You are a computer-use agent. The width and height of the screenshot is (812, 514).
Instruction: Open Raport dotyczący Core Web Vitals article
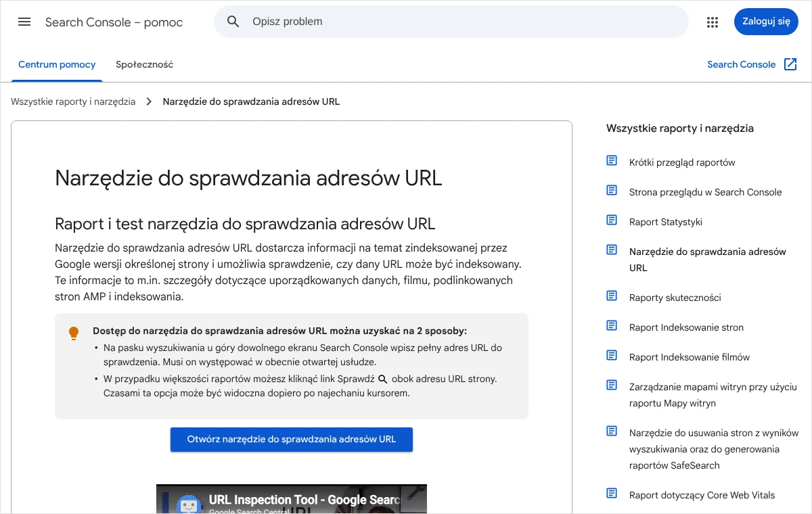pos(702,495)
